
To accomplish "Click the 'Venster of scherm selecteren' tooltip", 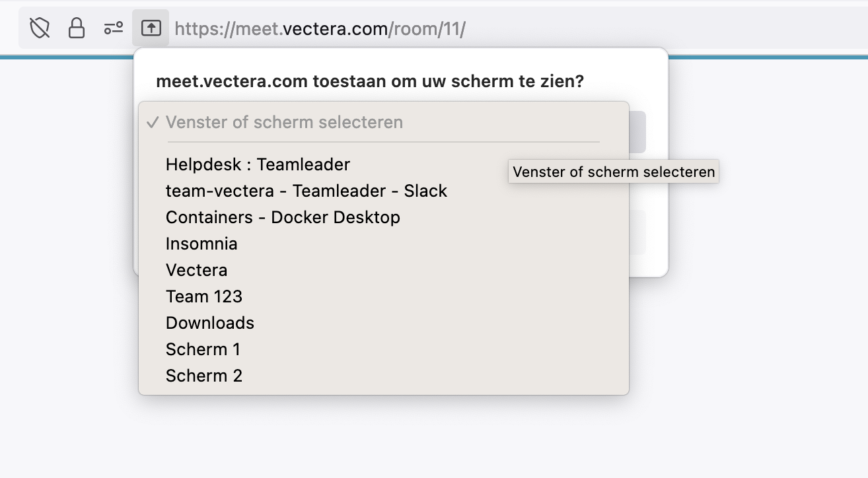I will 614,172.
